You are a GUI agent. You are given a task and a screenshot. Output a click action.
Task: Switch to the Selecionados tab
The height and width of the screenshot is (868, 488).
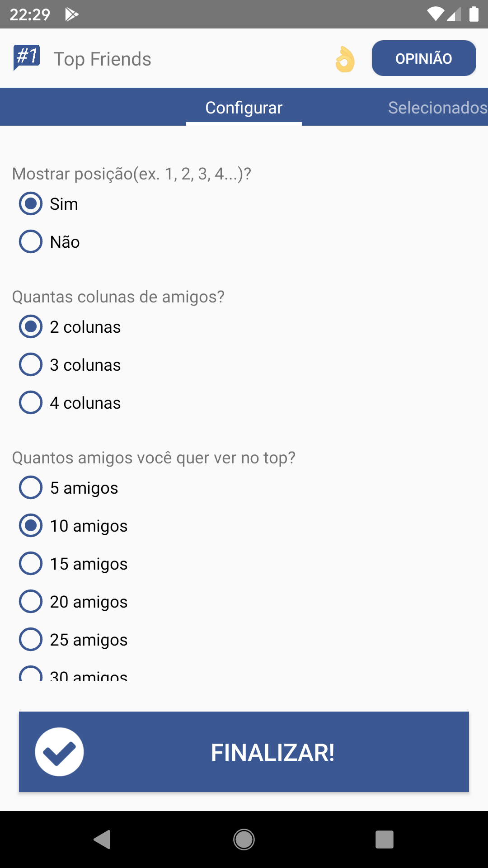(x=437, y=108)
